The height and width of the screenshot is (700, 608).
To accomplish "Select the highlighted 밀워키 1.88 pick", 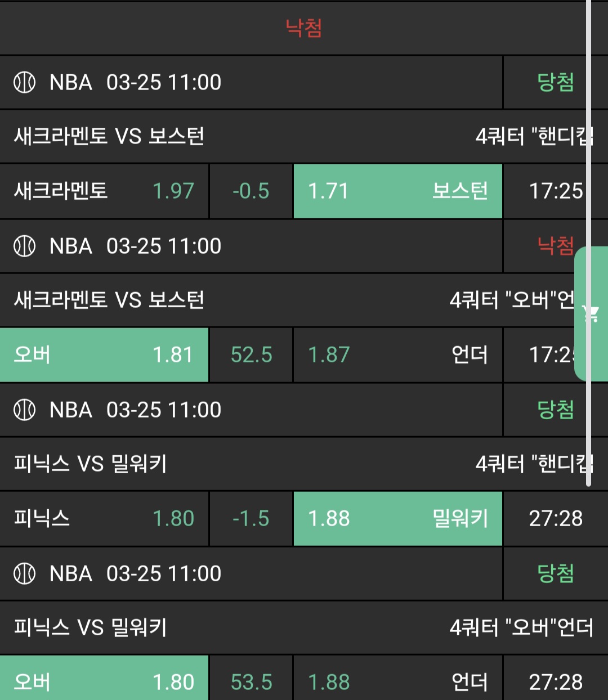I will click(397, 519).
